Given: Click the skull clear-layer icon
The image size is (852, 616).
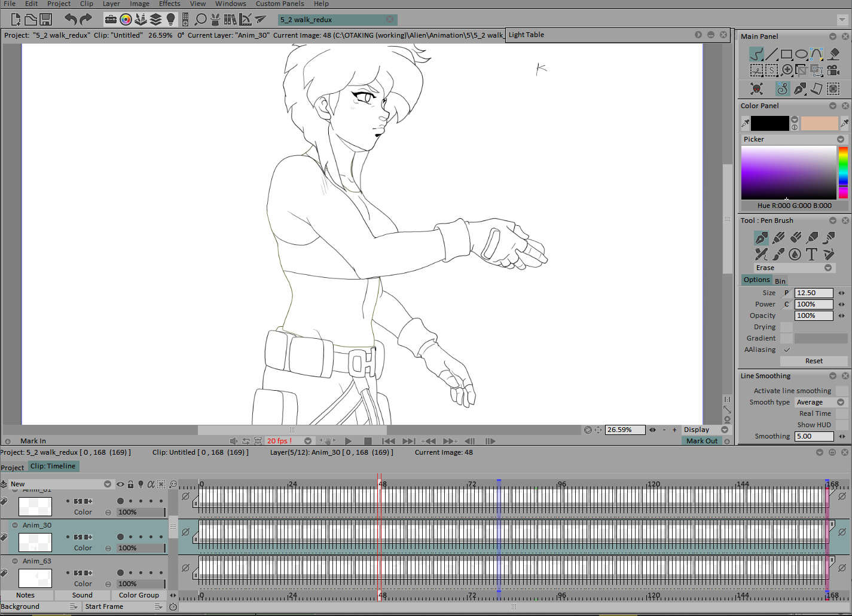Looking at the screenshot, I should click(x=757, y=89).
